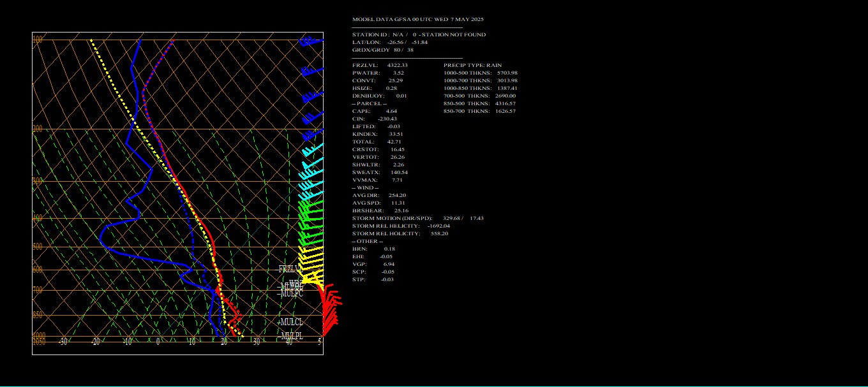Click the -30 temperature axis label
The width and height of the screenshot is (868, 387).
click(x=63, y=342)
